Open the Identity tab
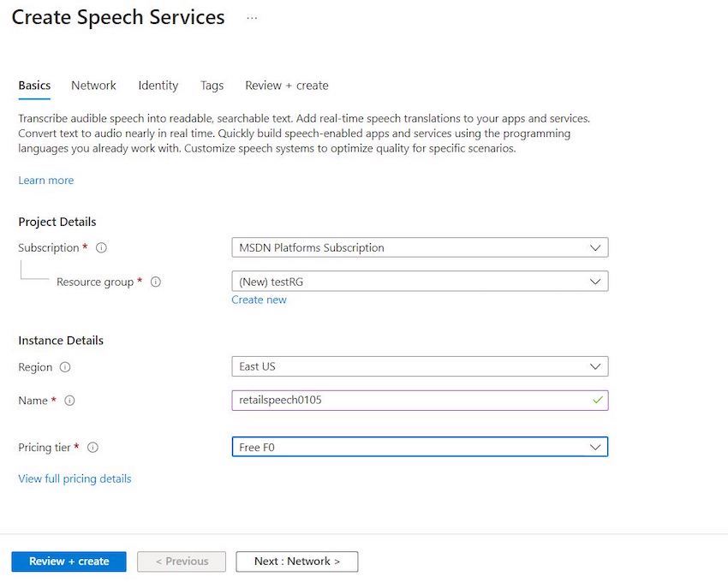Viewport: 728px width, 582px height. click(158, 85)
